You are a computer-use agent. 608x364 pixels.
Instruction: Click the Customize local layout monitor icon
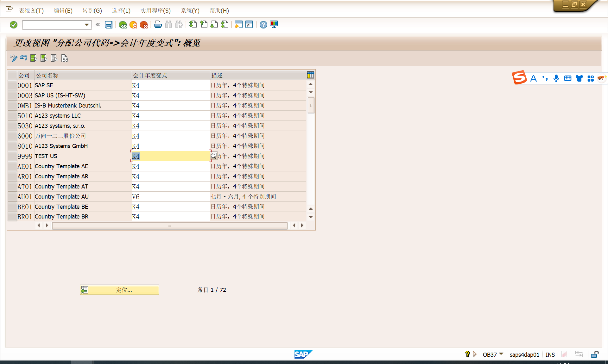[x=274, y=25]
